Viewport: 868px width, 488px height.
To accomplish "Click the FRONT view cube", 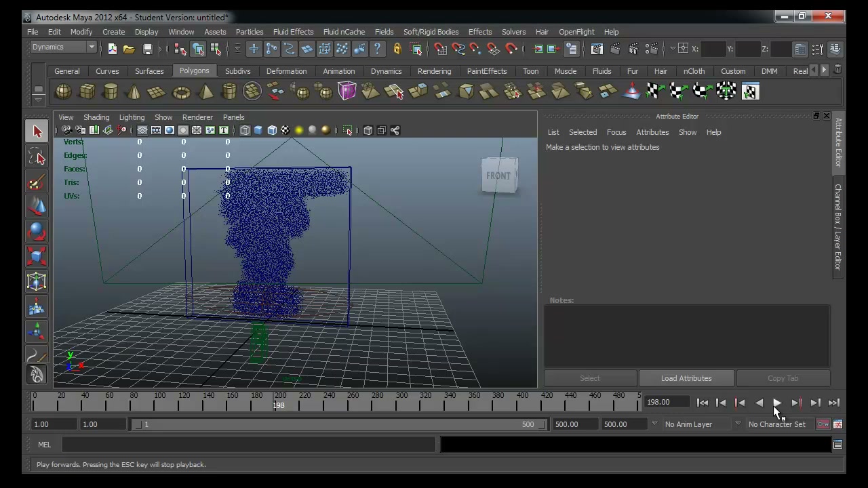I will click(x=500, y=176).
